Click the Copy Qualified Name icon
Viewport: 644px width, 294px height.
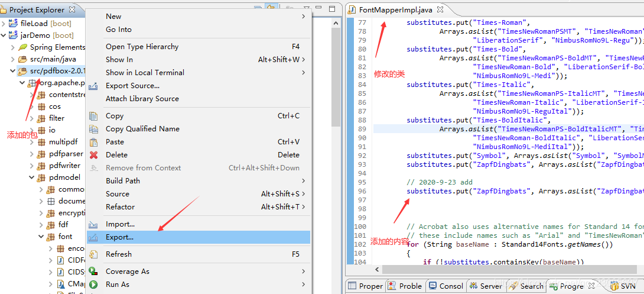(x=93, y=129)
